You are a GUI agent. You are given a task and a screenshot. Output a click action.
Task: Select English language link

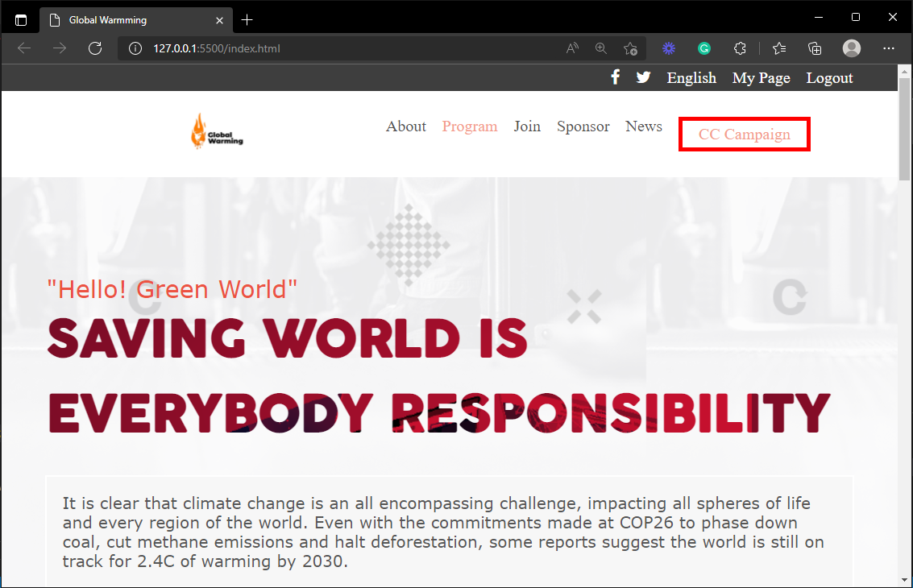(691, 78)
